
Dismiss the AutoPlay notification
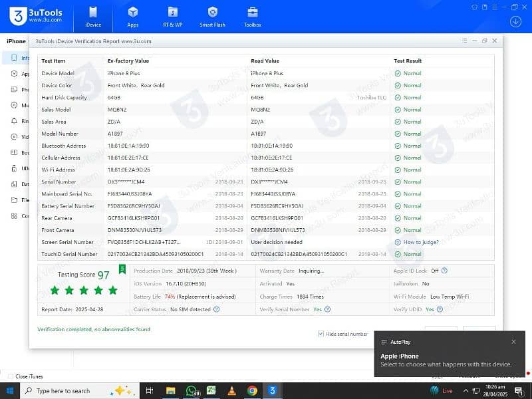[513, 342]
